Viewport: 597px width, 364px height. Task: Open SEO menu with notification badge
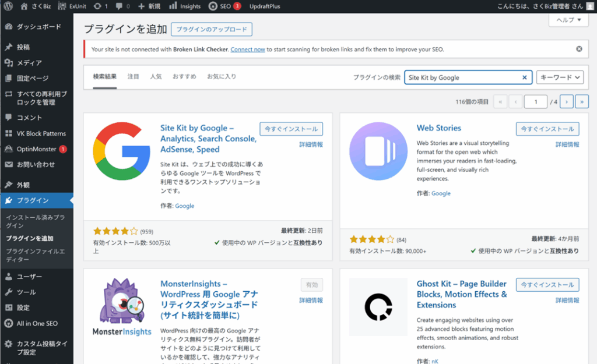click(x=224, y=6)
